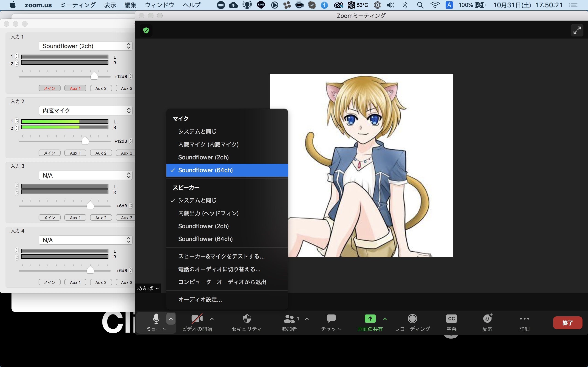The height and width of the screenshot is (367, 588).
Task: Open Chat bubble icon
Action: click(331, 319)
